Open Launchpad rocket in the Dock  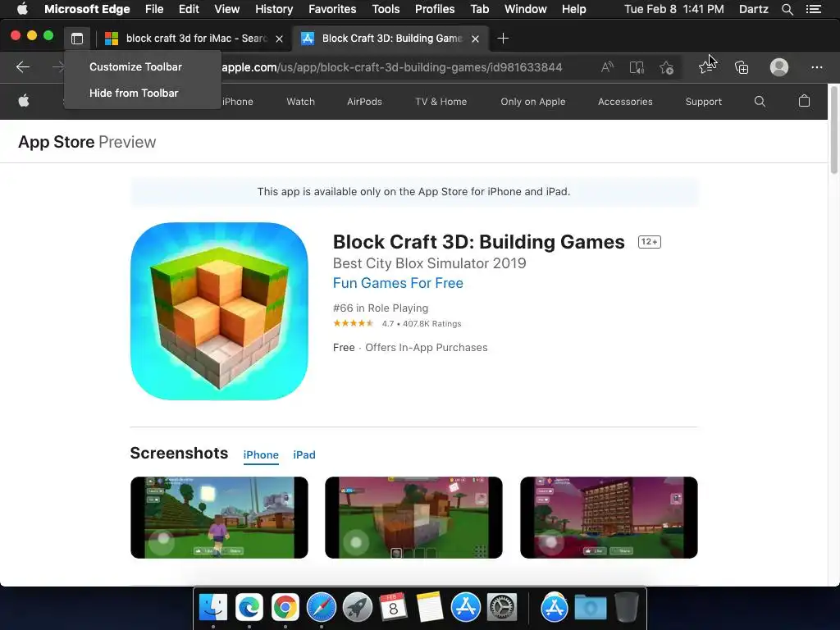pyautogui.click(x=358, y=608)
